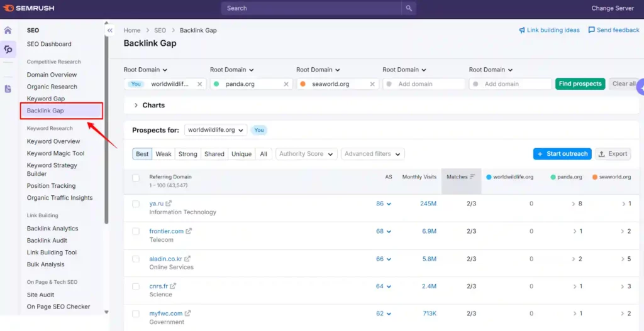Viewport: 644px width, 331px height.
Task: Click the orange dot beside seaworld.org
Action: point(303,84)
